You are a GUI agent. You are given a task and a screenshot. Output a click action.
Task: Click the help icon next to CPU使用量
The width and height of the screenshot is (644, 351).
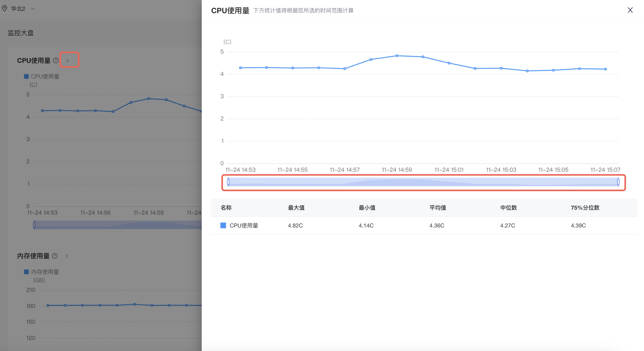(x=56, y=60)
